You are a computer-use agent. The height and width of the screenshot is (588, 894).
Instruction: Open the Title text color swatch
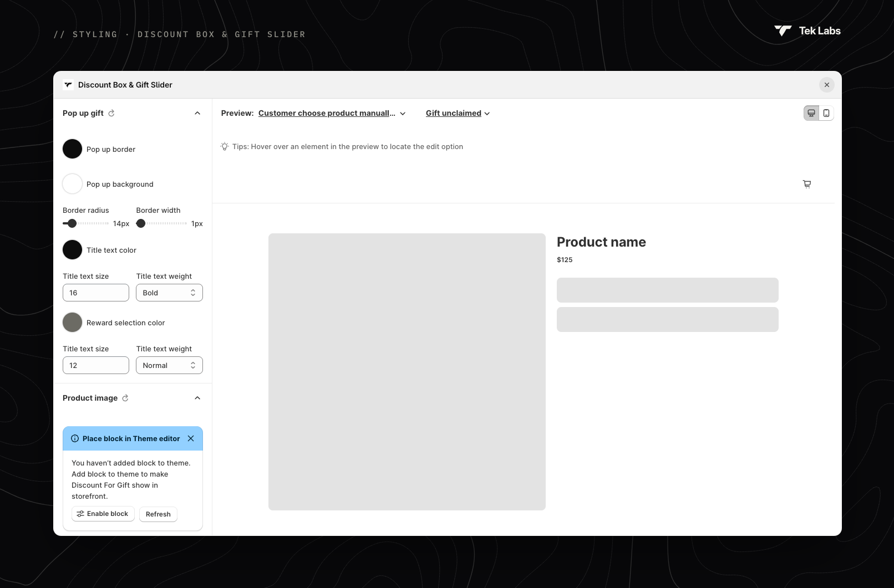[x=72, y=250]
